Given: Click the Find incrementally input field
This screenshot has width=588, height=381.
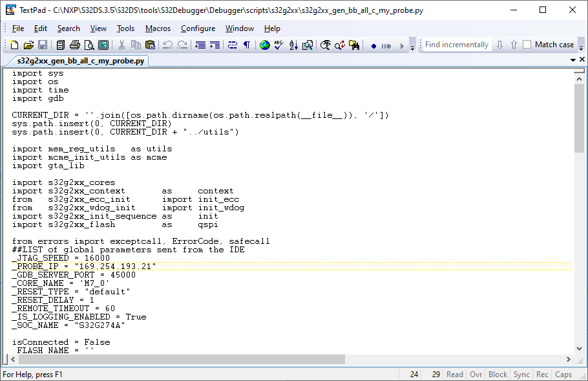Looking at the screenshot, I should (456, 45).
